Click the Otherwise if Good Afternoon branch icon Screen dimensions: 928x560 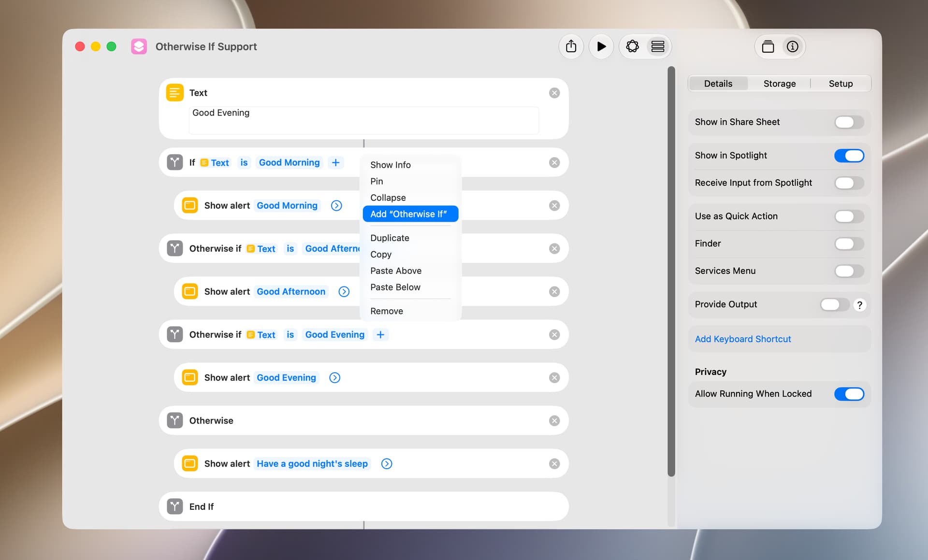[174, 248]
